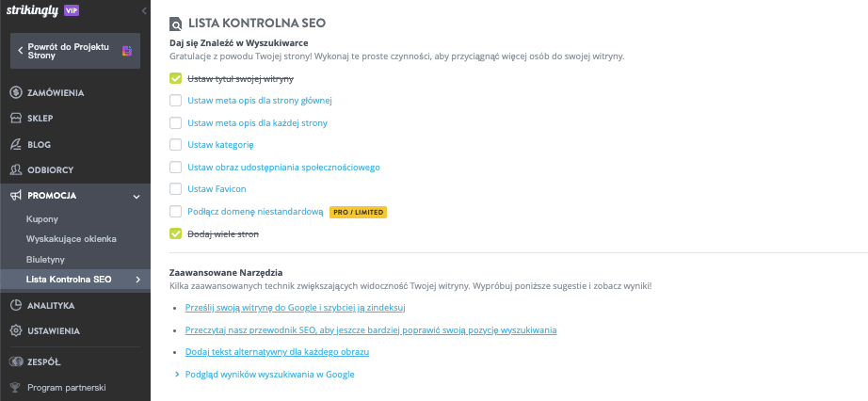The width and height of the screenshot is (868, 401).
Task: Click the Program partnerski trophy icon
Action: point(15,388)
